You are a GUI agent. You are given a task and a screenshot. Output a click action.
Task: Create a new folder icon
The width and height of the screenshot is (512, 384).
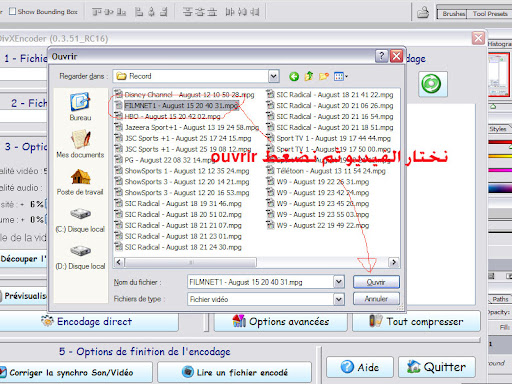click(324, 77)
